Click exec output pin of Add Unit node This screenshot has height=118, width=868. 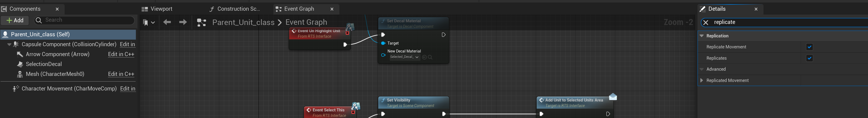click(x=608, y=114)
